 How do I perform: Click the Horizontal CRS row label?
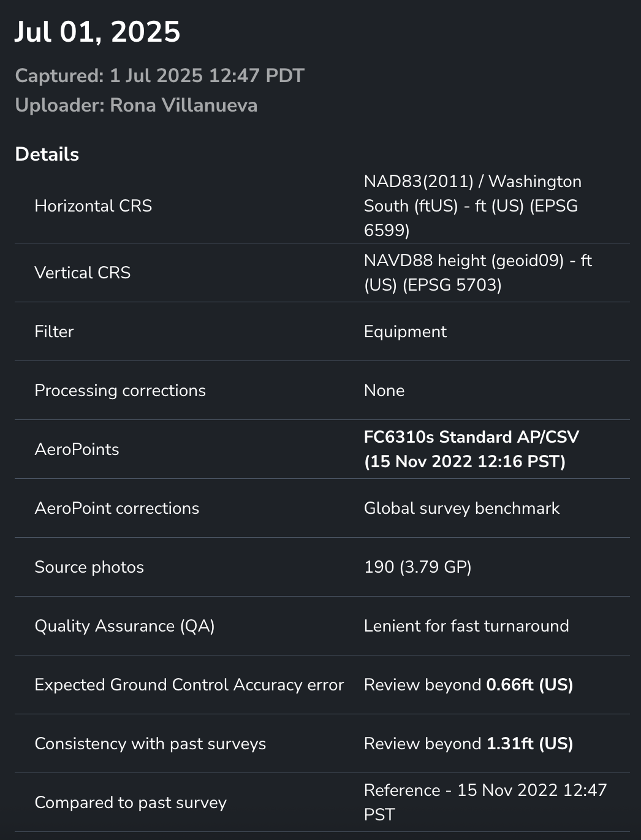tap(93, 205)
